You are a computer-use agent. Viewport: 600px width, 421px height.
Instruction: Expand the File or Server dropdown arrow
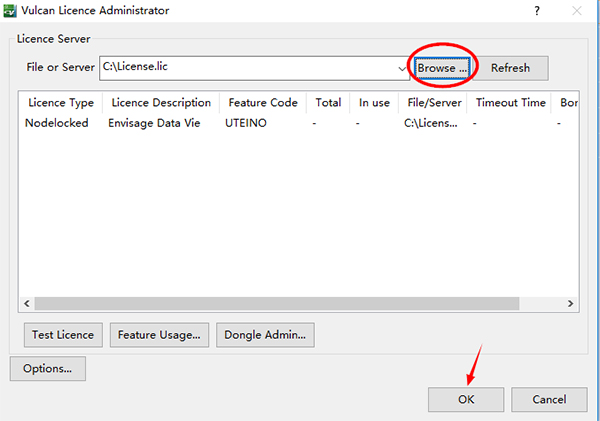(402, 69)
